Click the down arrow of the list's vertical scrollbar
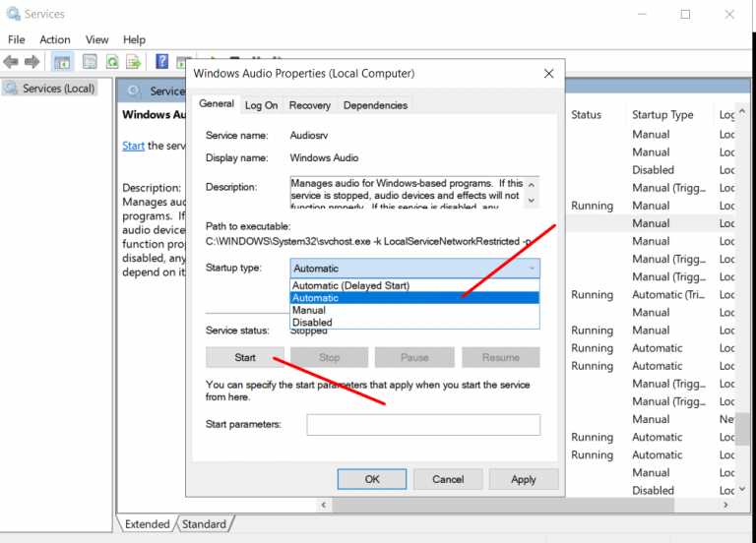This screenshot has height=543, width=756. (x=742, y=489)
